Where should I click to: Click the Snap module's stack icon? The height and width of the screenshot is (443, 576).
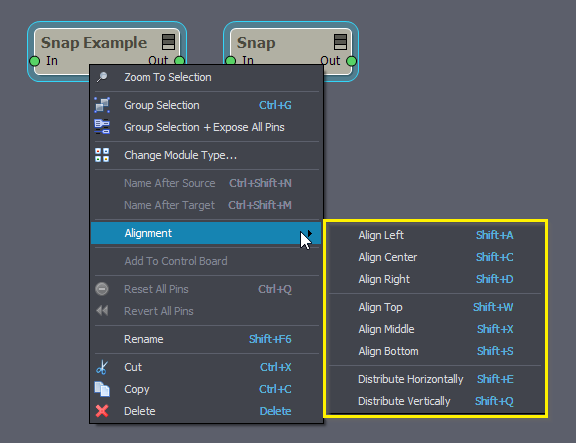tap(340, 42)
